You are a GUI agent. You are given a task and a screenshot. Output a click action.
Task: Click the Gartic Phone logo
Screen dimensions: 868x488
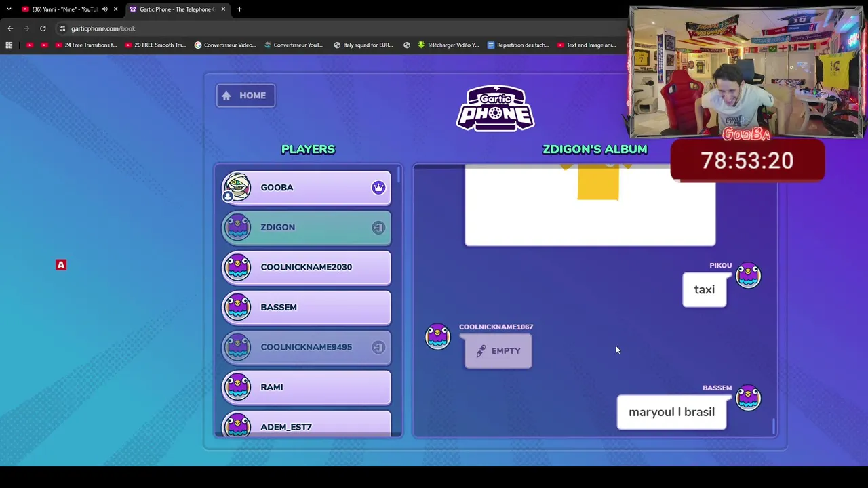click(496, 108)
